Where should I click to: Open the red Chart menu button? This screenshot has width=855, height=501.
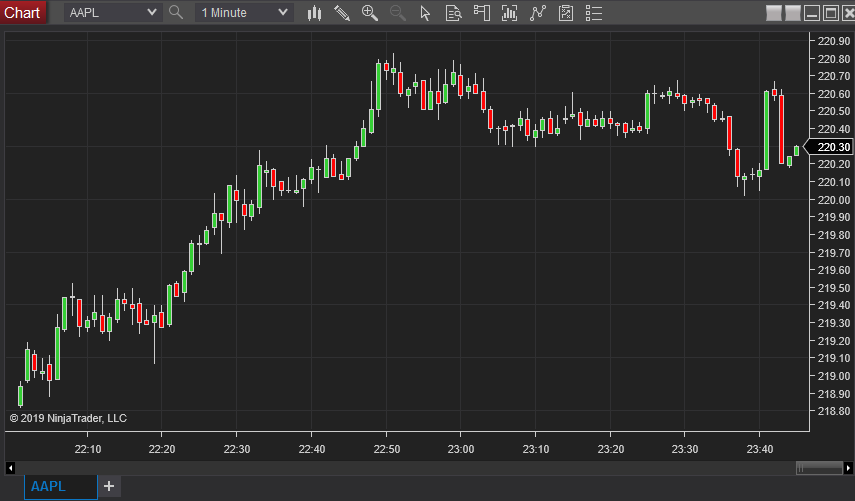point(23,12)
